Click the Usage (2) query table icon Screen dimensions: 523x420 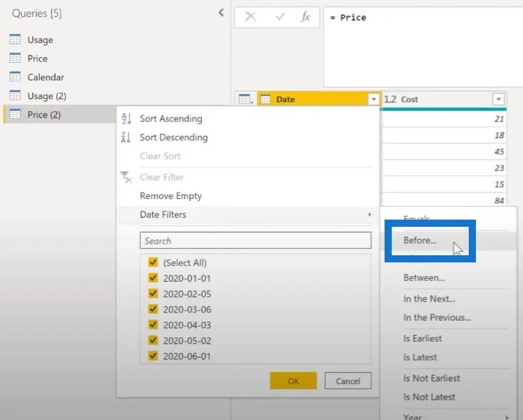click(x=15, y=96)
